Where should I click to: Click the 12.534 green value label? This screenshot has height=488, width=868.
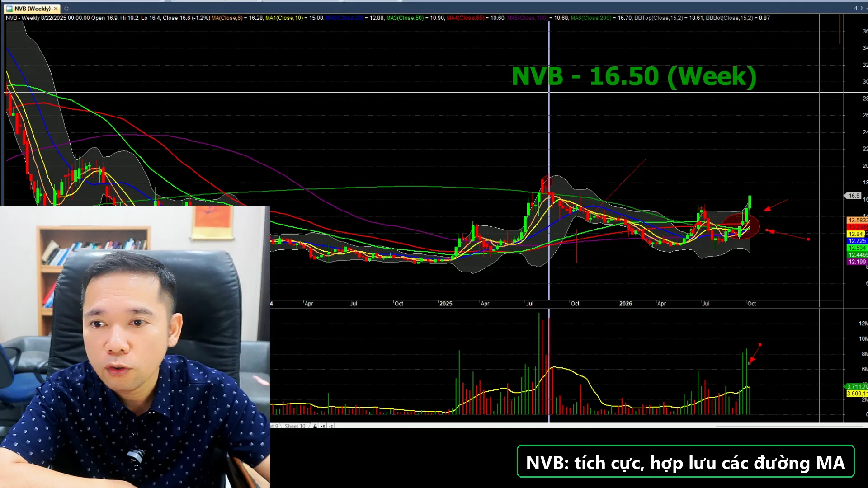[x=857, y=248]
